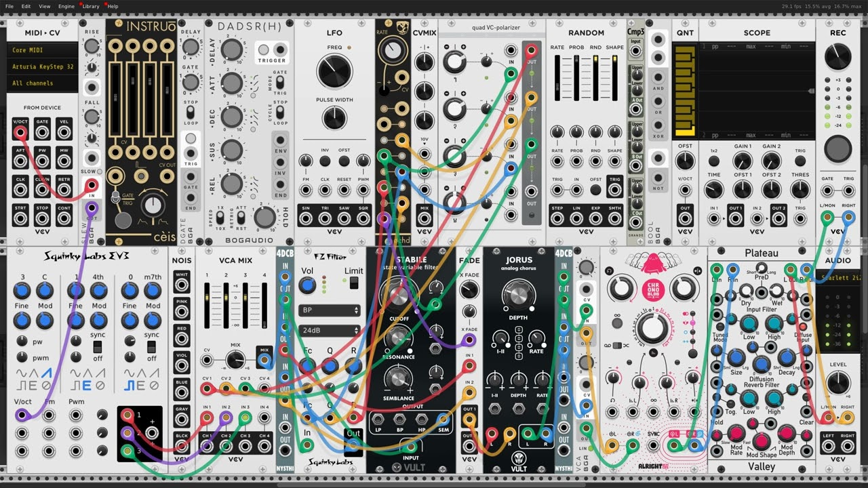The image size is (868, 488).
Task: Click the Stabile LP output jack
Action: 378,420
